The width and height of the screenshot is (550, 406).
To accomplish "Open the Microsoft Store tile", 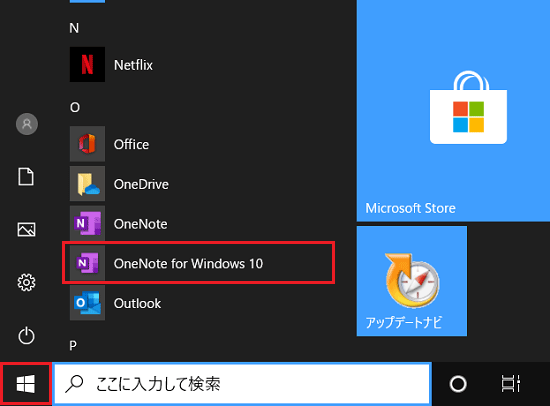I will pos(453,111).
